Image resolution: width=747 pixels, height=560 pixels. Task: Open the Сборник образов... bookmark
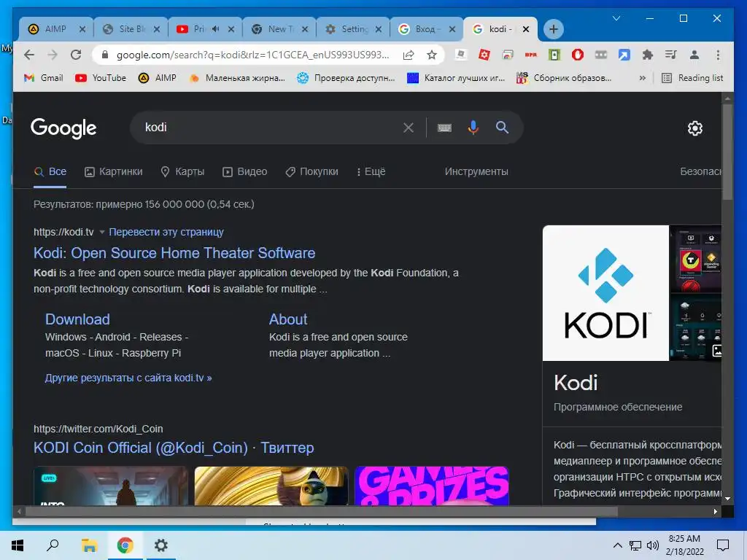pos(564,77)
